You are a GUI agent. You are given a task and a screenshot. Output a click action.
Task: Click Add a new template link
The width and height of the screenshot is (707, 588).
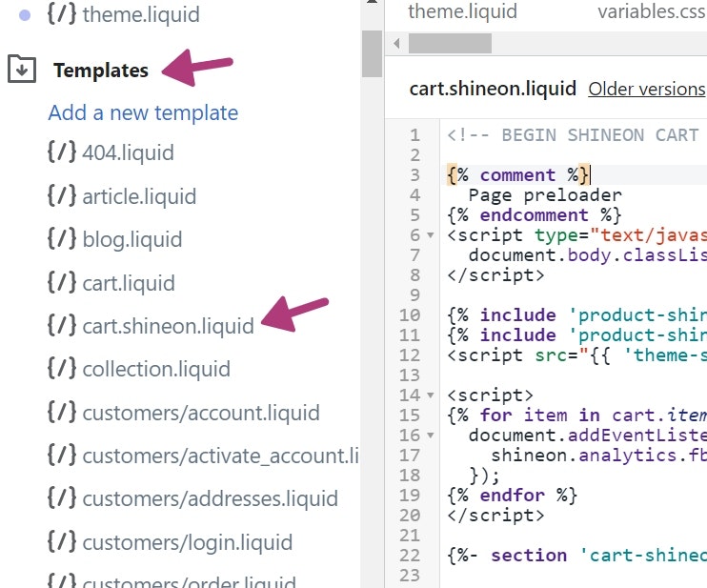[143, 112]
